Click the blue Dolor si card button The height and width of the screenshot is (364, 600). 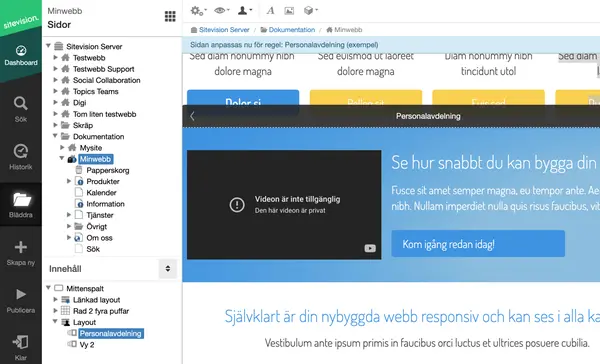coord(243,98)
